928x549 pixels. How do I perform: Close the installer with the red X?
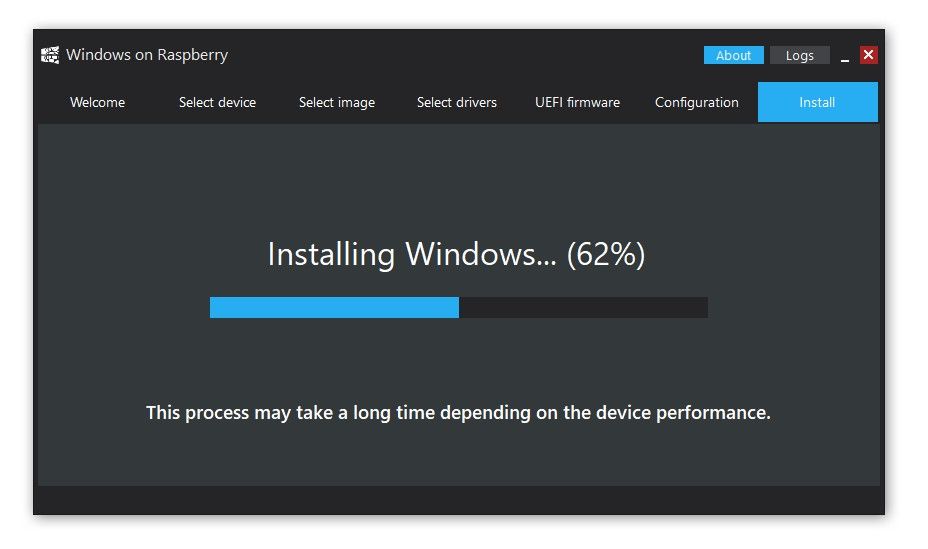[x=869, y=55]
